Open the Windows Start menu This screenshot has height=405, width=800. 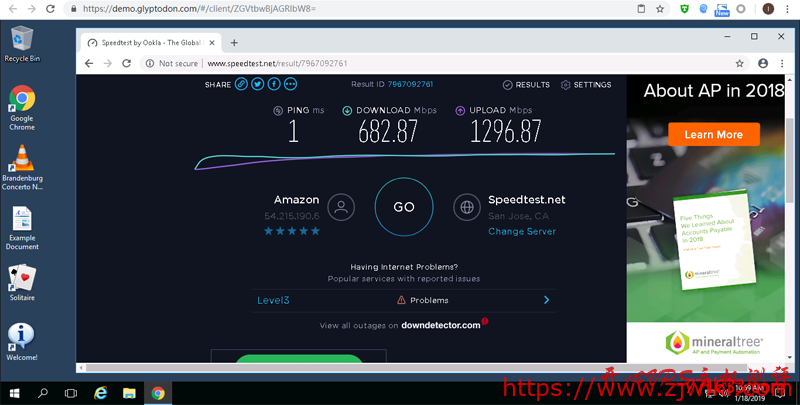pos(14,393)
